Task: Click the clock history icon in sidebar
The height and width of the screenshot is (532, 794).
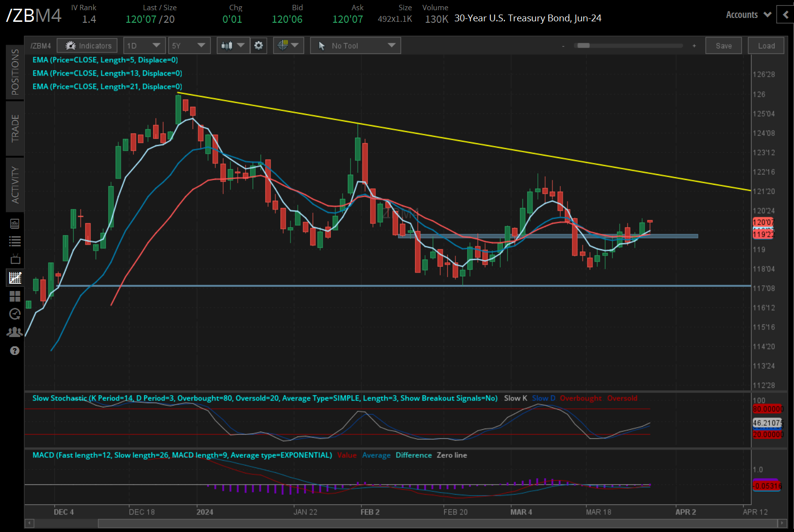Action: [15, 314]
